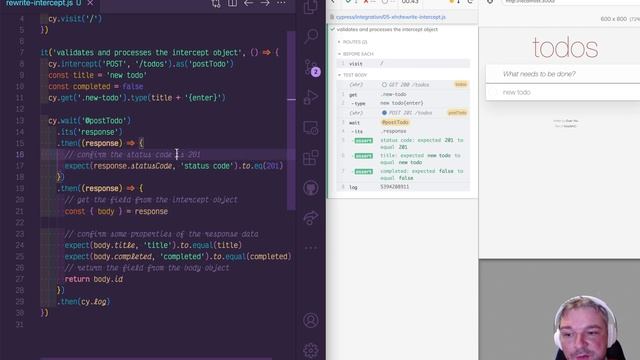
Task: Select the GET 200 /todos xhr entry
Action: click(x=403, y=84)
